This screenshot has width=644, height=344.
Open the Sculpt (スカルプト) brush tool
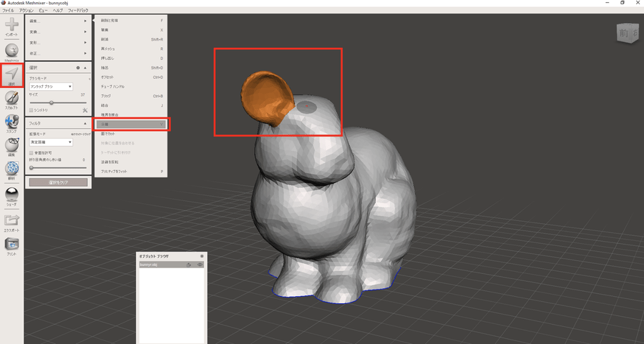click(11, 98)
